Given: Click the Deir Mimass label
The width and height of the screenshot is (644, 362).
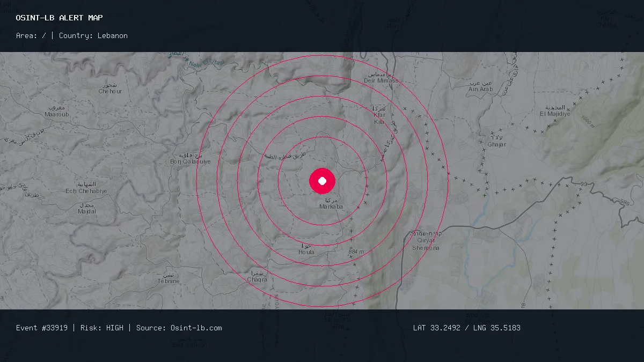Looking at the screenshot, I should (x=382, y=77).
